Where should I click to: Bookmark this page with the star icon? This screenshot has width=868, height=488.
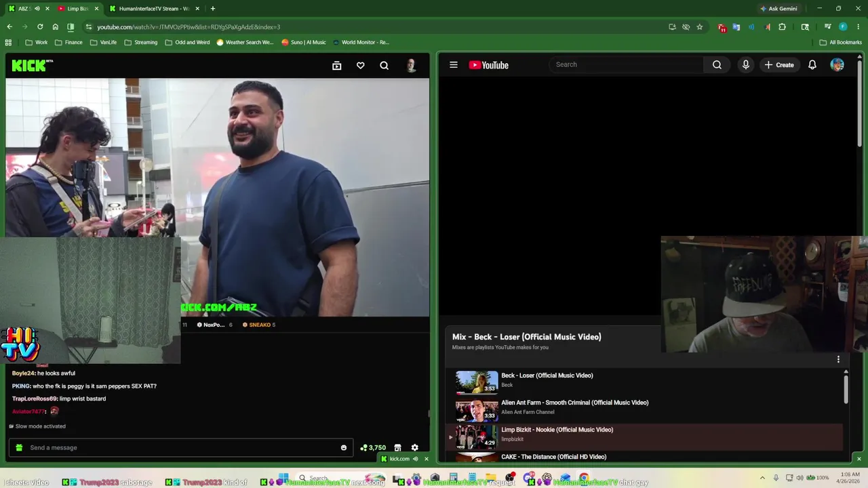coord(699,27)
